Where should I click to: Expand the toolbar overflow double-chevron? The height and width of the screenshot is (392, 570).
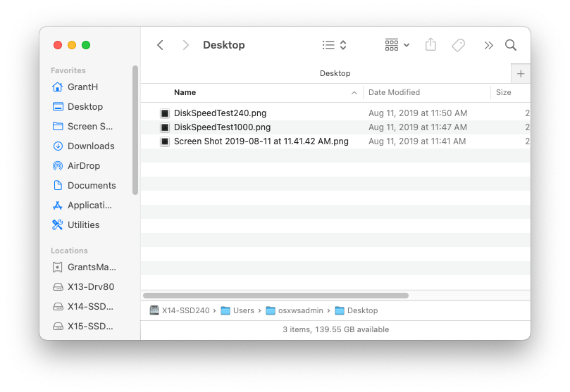(488, 45)
